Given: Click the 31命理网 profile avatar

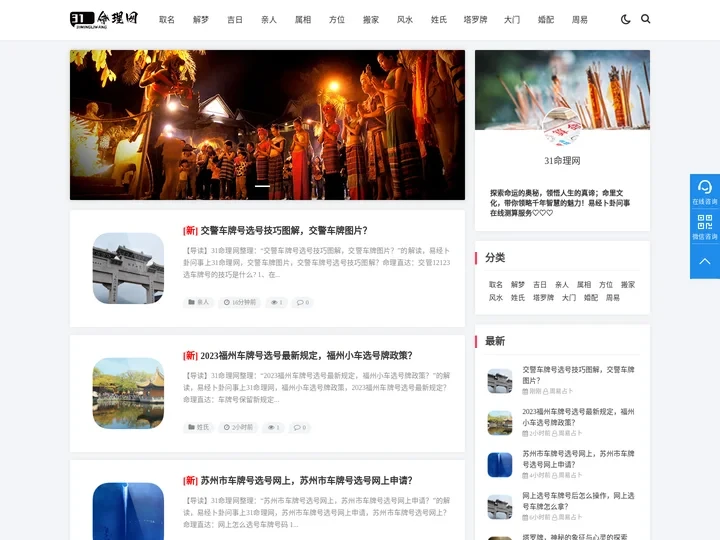Looking at the screenshot, I should tap(562, 127).
